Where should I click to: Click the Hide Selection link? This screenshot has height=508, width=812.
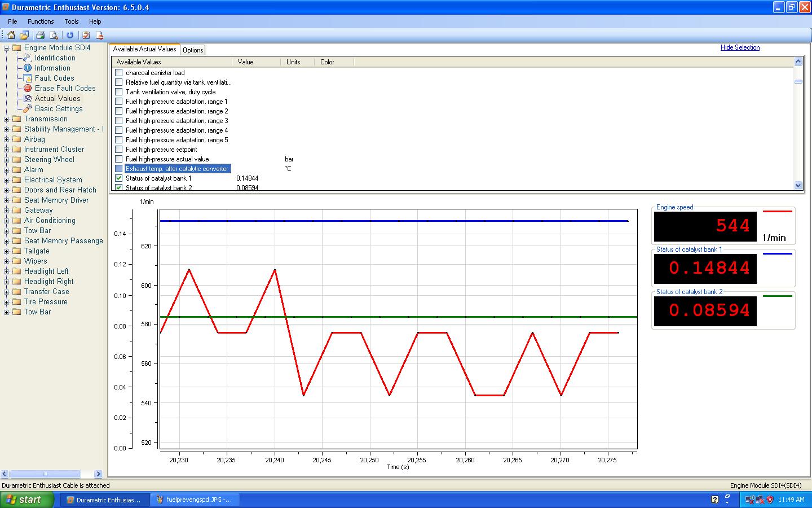(x=740, y=47)
